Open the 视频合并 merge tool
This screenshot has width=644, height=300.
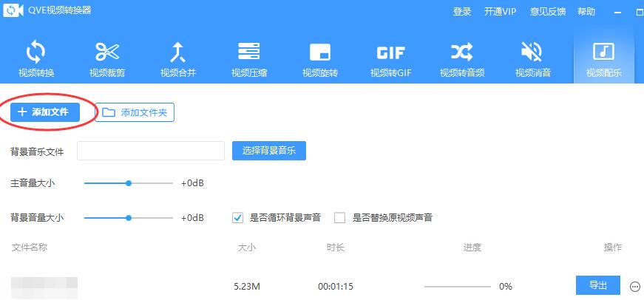tap(177, 58)
